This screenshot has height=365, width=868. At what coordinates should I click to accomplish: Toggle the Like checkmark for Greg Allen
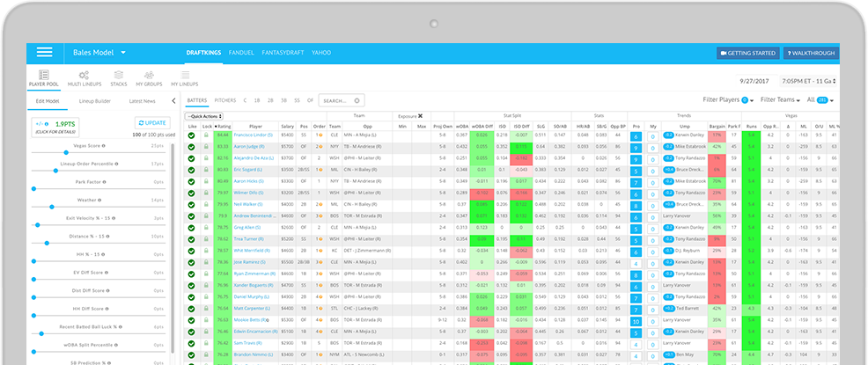(x=192, y=228)
